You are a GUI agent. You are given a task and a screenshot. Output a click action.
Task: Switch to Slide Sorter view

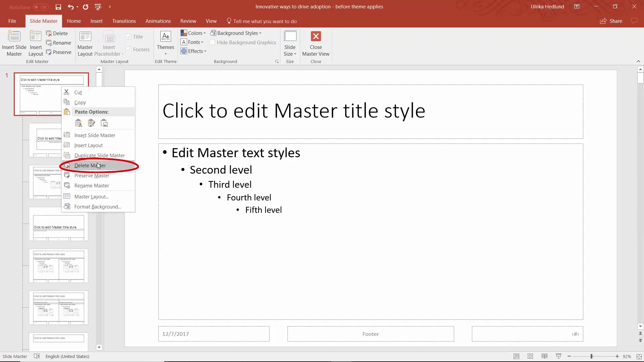(x=530, y=356)
